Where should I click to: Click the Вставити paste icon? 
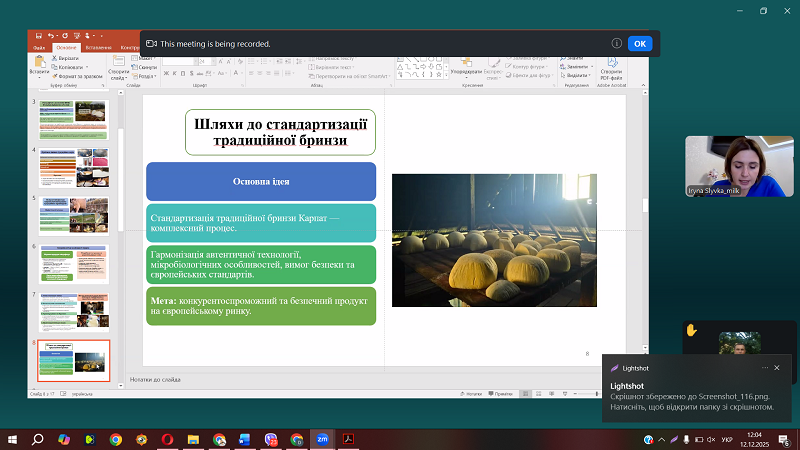39,62
